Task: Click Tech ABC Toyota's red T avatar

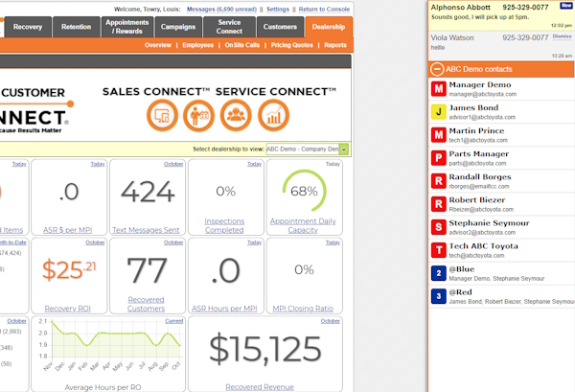Action: 438,250
